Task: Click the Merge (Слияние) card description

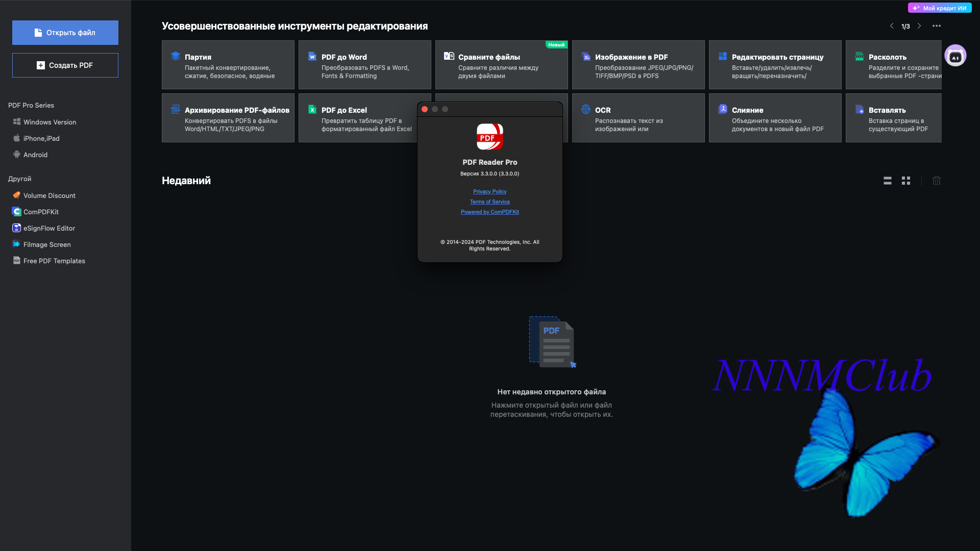Action: (x=778, y=125)
